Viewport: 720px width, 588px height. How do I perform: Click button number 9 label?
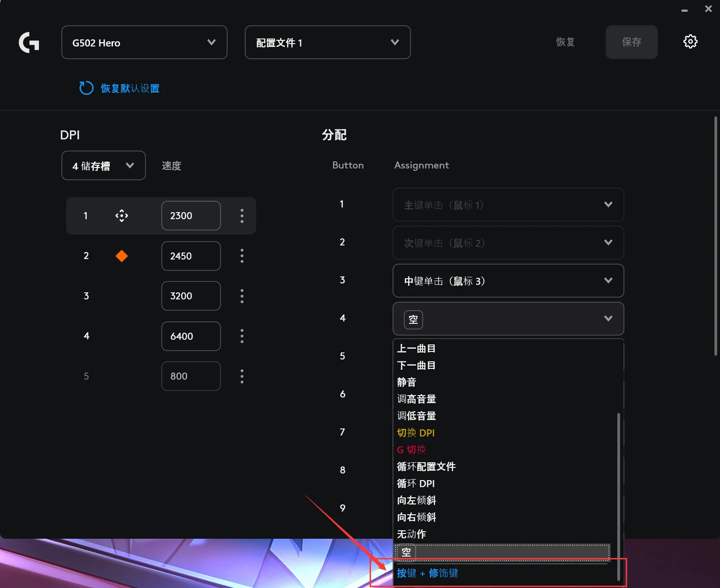342,508
